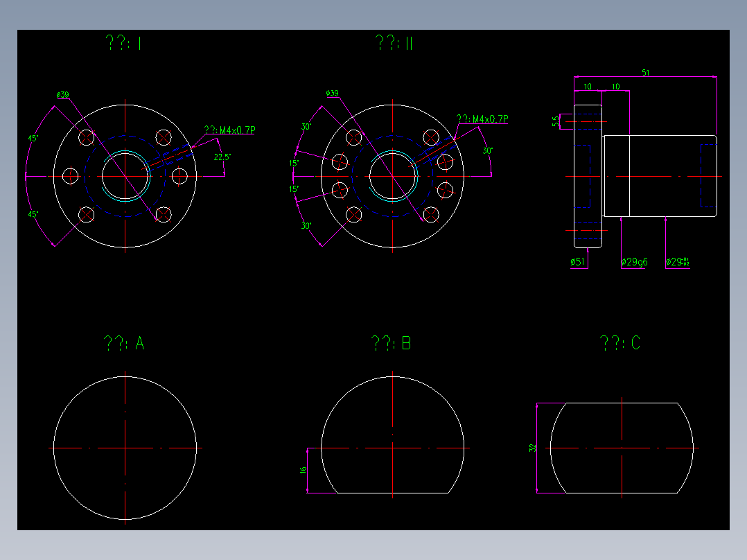
Task: Select the M4x0.7P thread callout near view I
Action: [229, 129]
